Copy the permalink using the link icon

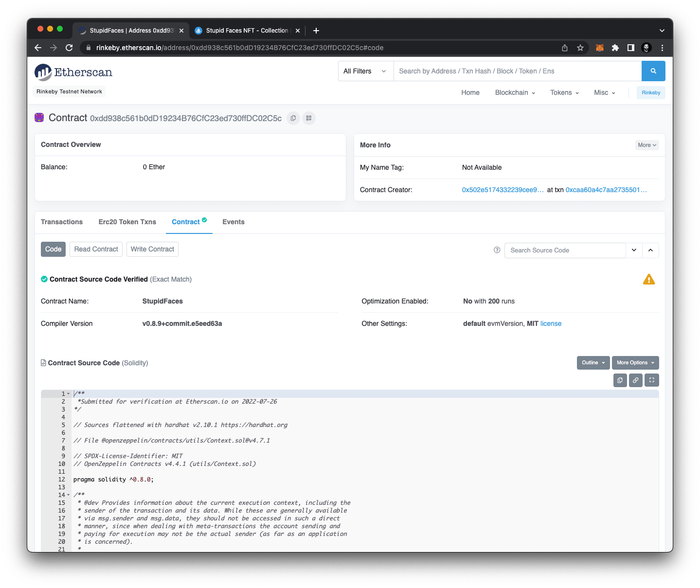636,380
